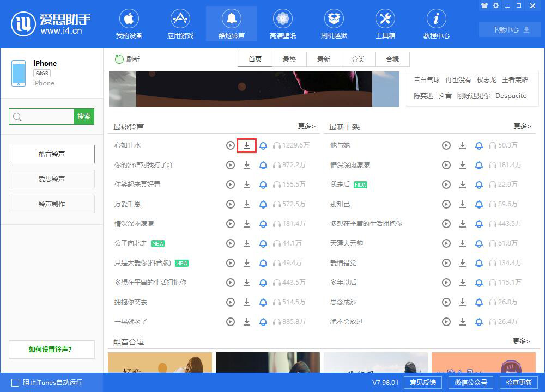Open the settings gear in title bar
The image size is (545, 392).
pyautogui.click(x=496, y=5)
